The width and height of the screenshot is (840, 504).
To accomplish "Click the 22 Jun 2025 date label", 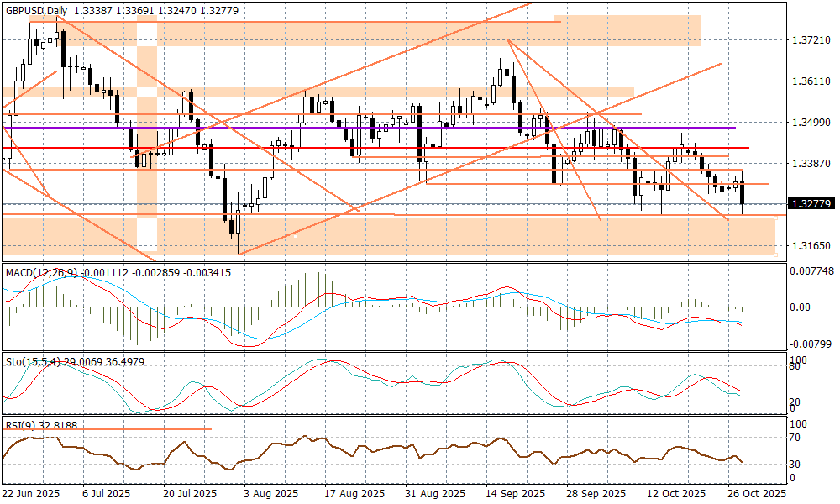I will click(32, 494).
